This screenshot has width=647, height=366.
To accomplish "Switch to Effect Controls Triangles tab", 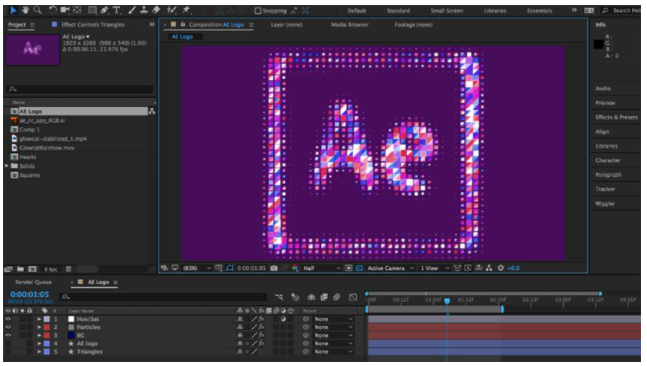I will [92, 25].
